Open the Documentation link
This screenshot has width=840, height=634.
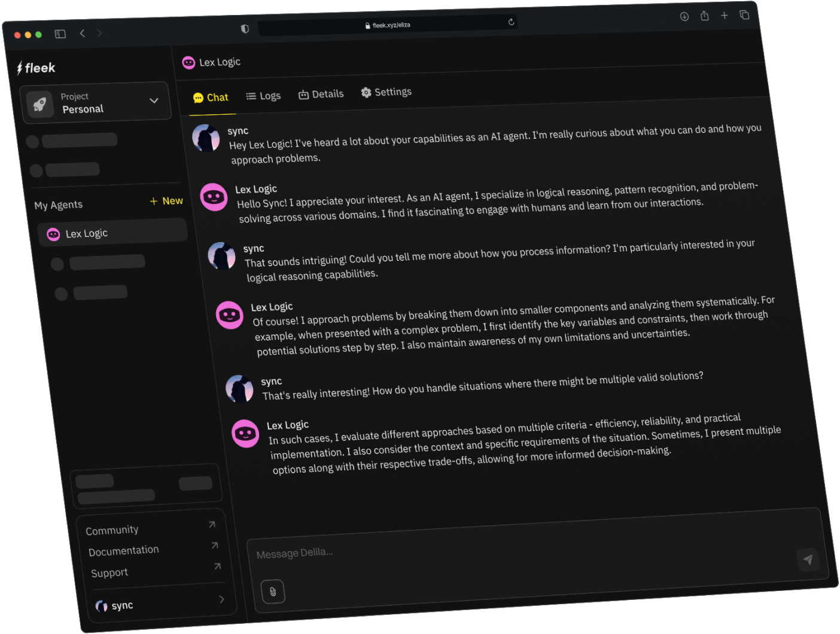pos(124,550)
